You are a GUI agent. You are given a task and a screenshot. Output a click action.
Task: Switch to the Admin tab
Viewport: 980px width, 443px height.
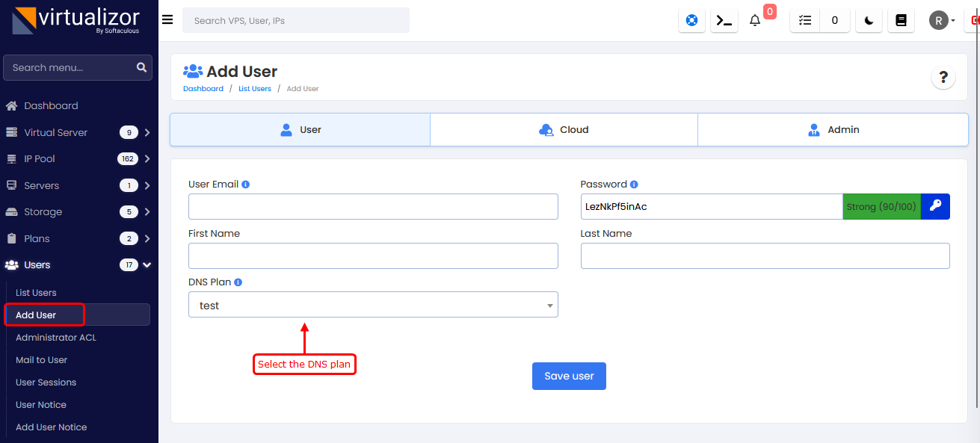pyautogui.click(x=833, y=130)
